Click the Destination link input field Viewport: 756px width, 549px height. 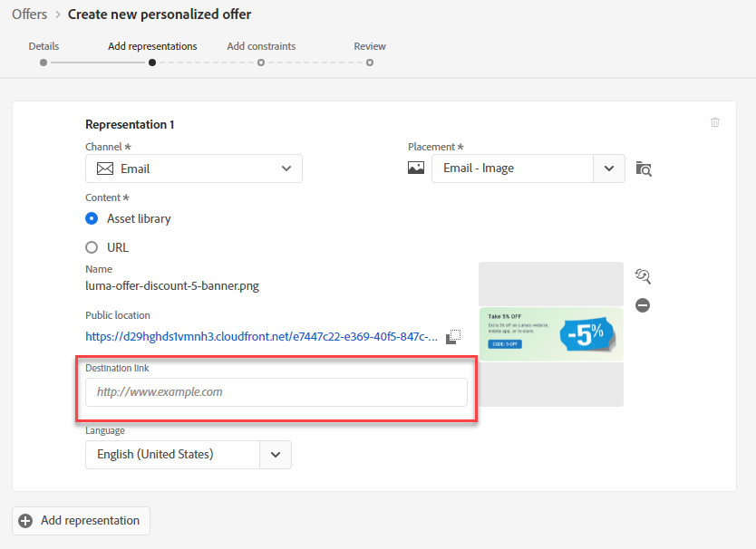click(276, 392)
